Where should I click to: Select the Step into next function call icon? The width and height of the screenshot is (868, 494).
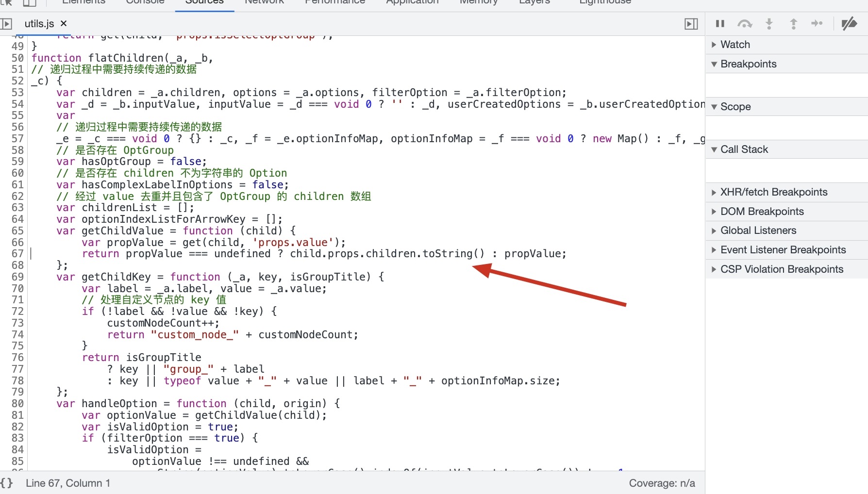pyautogui.click(x=769, y=23)
